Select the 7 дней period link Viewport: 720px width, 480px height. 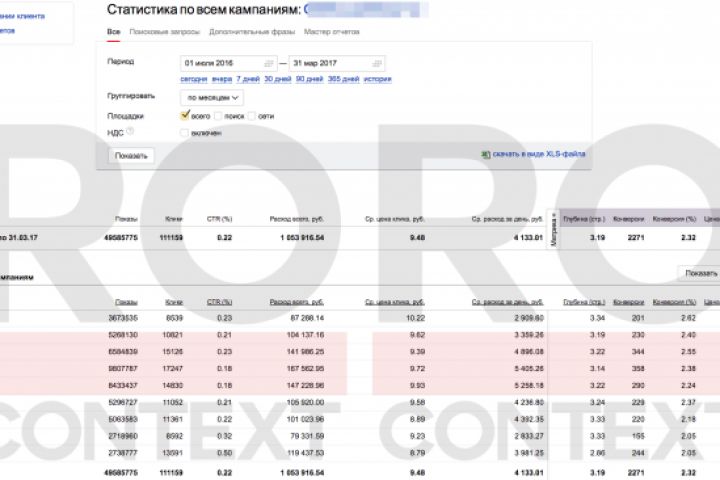[248, 79]
